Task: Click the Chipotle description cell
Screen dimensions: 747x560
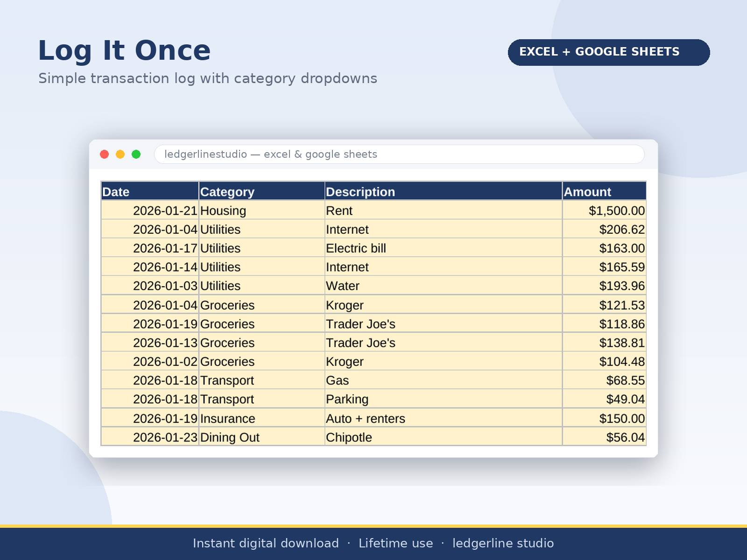Action: pos(444,437)
